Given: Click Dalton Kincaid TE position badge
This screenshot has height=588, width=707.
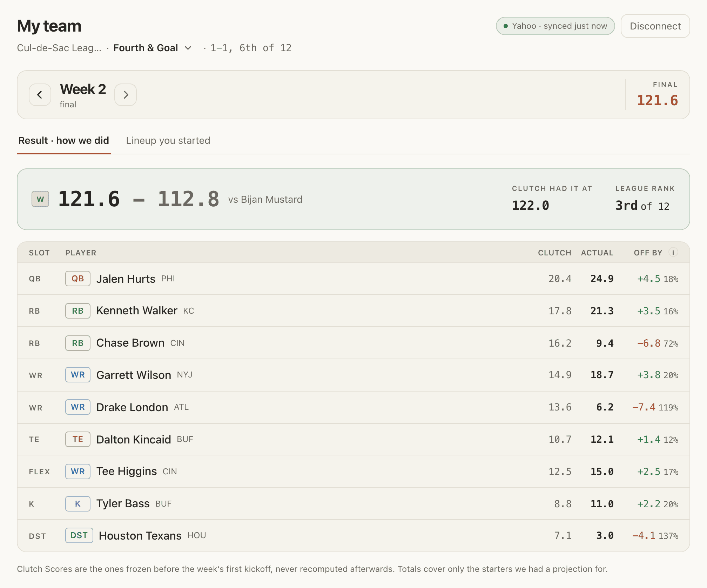Looking at the screenshot, I should tap(78, 439).
